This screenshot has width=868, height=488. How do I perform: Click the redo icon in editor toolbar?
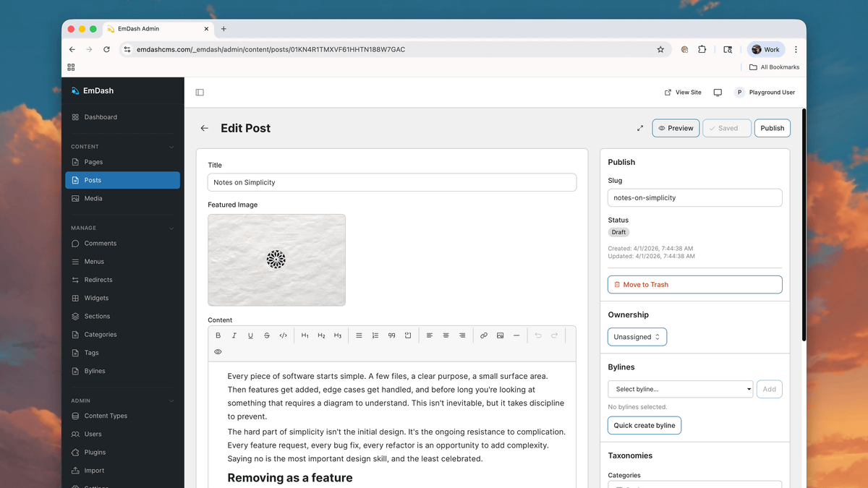coord(554,335)
